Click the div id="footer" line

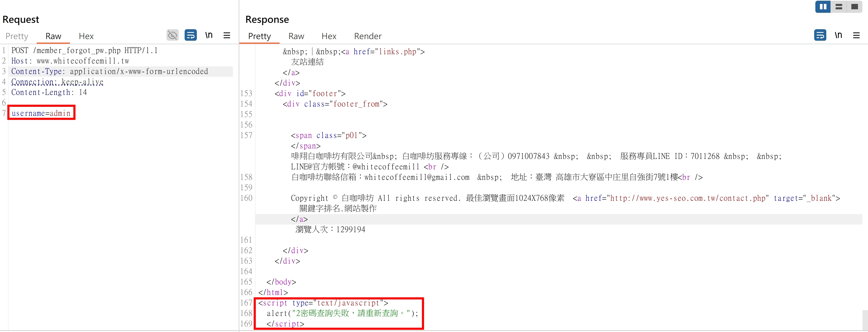pos(310,94)
